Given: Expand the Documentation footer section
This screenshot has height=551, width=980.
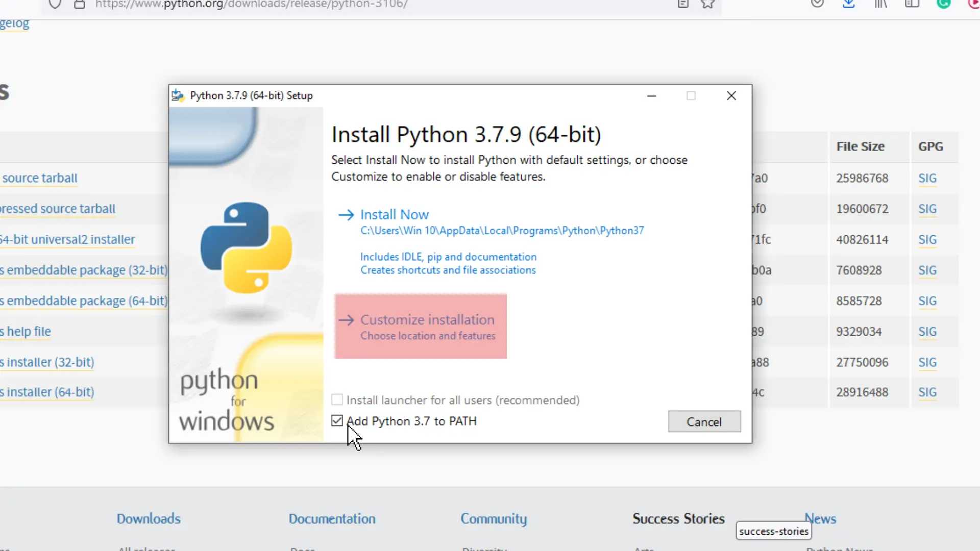Looking at the screenshot, I should tap(332, 518).
